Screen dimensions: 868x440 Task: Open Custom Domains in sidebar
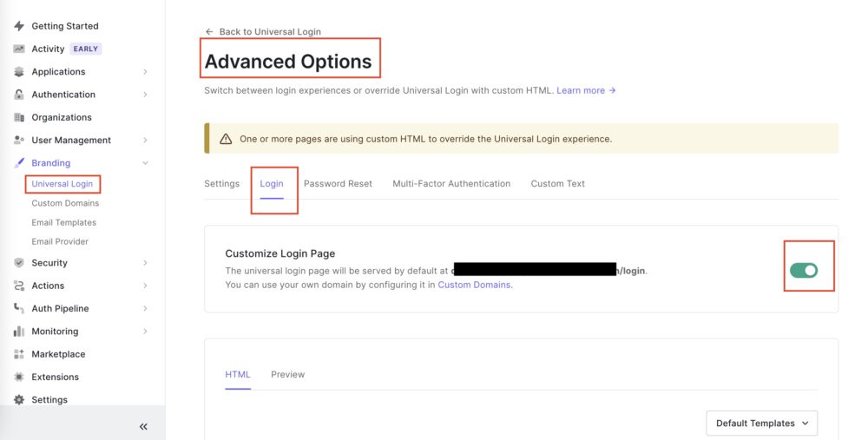click(65, 203)
